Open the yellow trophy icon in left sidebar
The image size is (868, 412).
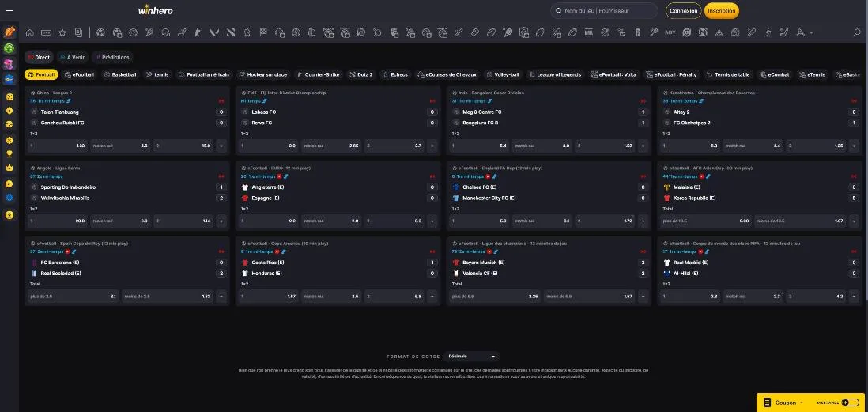[9, 153]
